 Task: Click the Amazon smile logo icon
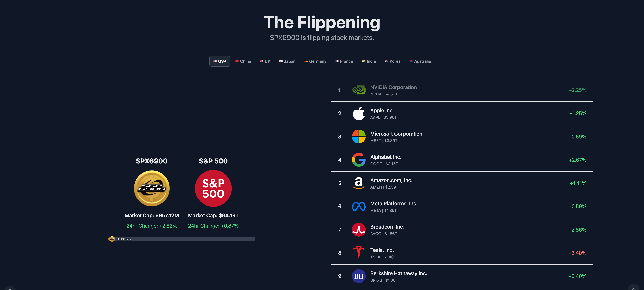point(359,183)
